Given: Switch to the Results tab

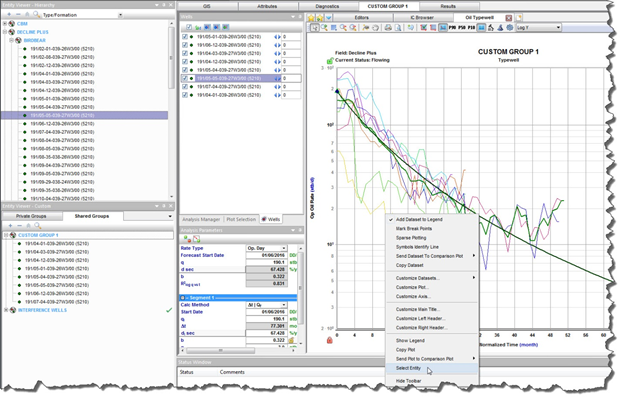Looking at the screenshot, I should [x=448, y=6].
